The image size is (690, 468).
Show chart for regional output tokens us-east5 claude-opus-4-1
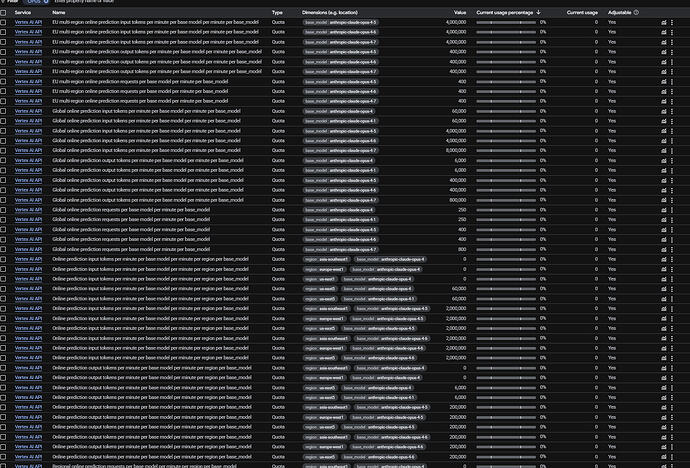664,397
